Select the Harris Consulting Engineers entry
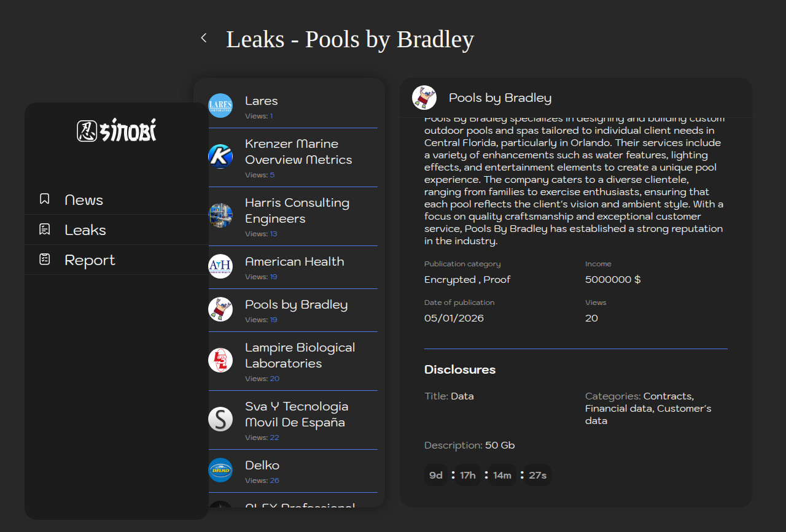 point(297,210)
